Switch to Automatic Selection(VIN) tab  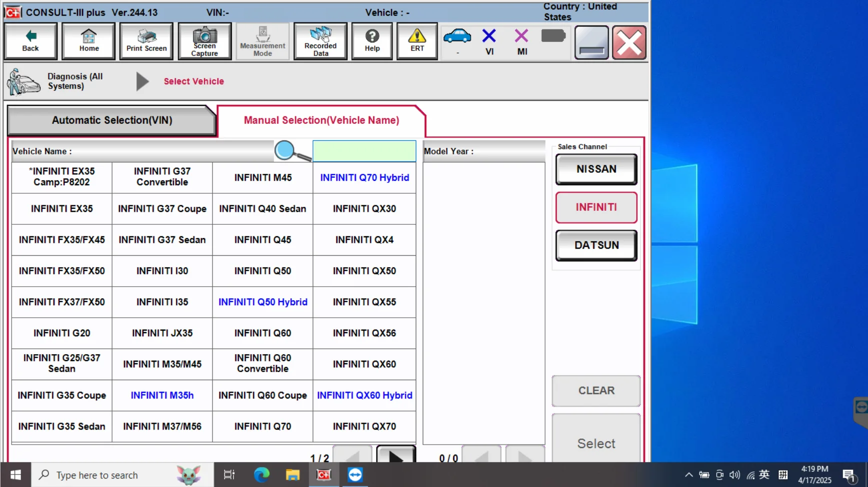112,120
